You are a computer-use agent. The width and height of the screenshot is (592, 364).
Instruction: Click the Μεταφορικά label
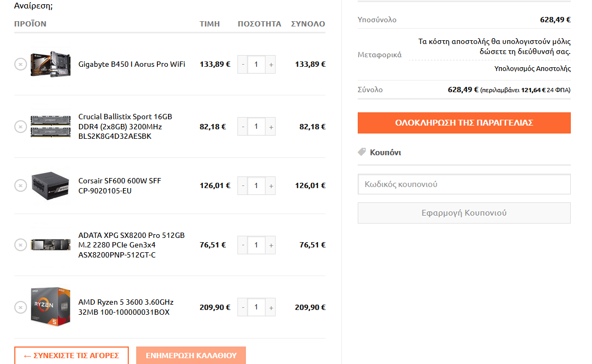pos(379,55)
